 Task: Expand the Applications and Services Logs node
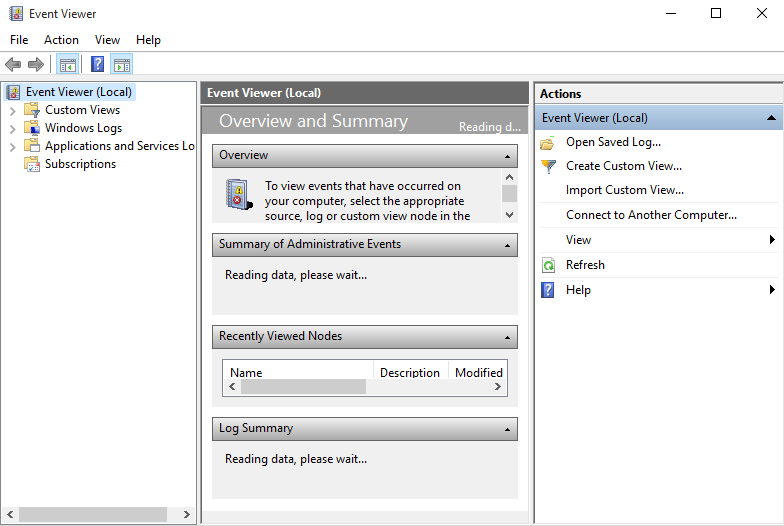pos(12,146)
